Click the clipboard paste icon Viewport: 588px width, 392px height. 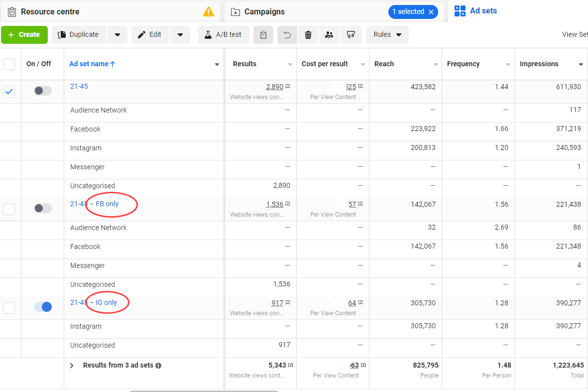point(263,35)
